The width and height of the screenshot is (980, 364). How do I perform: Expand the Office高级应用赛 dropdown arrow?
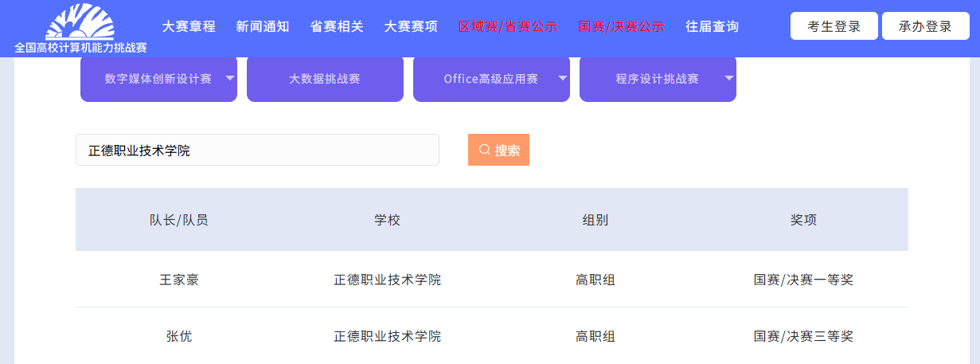562,78
